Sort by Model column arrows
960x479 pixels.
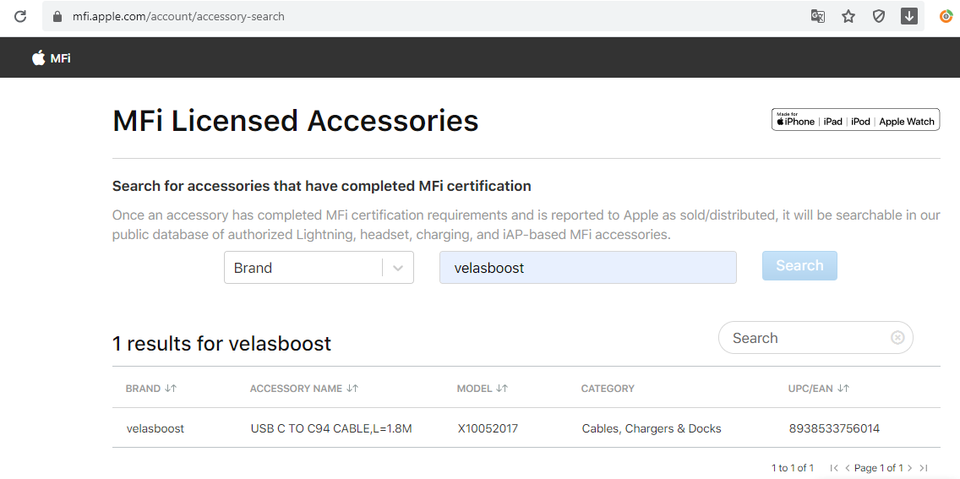[502, 388]
